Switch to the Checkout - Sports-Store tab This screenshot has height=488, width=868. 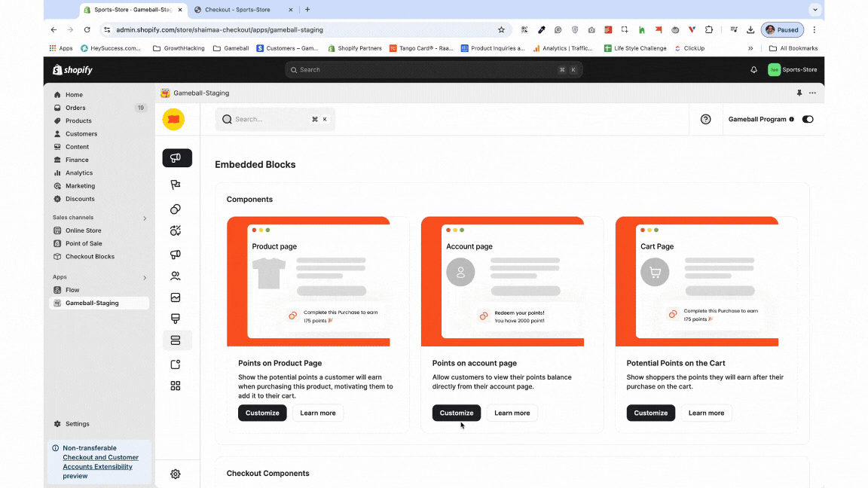pos(237,11)
